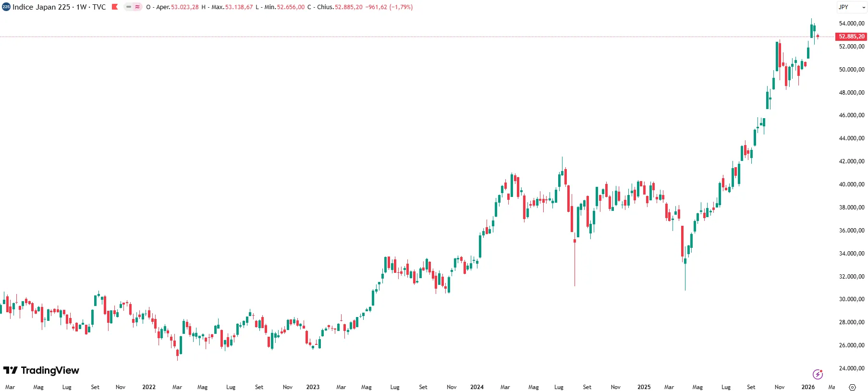Click the red flag icon beside TVC
Screen dimensions: 868x391
(x=115, y=7)
